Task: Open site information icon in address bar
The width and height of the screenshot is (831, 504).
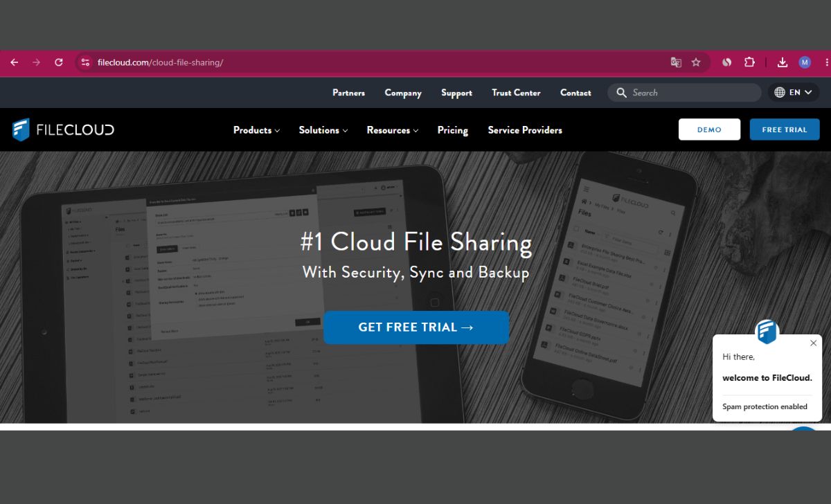Action: click(x=85, y=62)
